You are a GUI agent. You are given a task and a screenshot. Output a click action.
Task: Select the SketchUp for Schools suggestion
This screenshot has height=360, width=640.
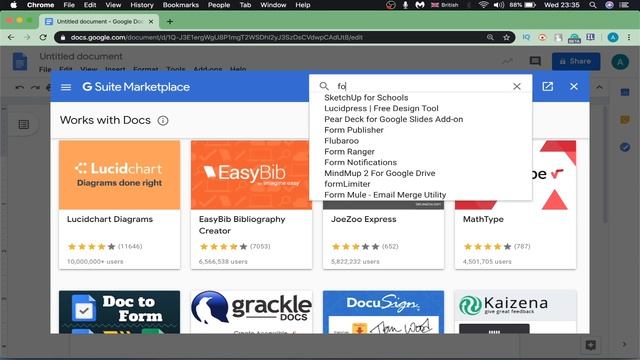[x=366, y=98]
